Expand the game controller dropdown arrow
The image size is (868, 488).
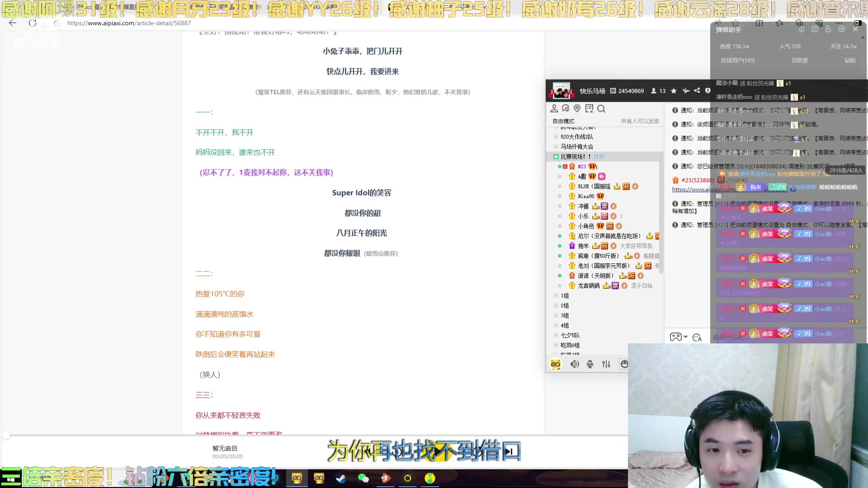(x=686, y=337)
